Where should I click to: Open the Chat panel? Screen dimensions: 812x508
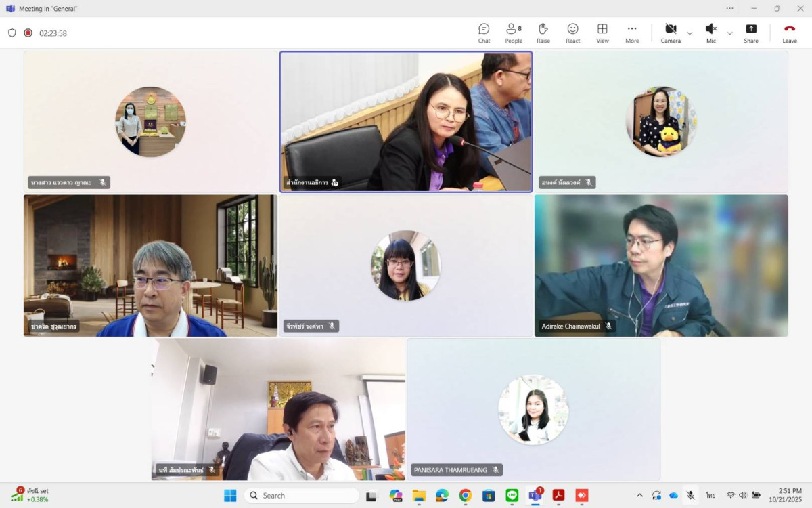click(484, 33)
